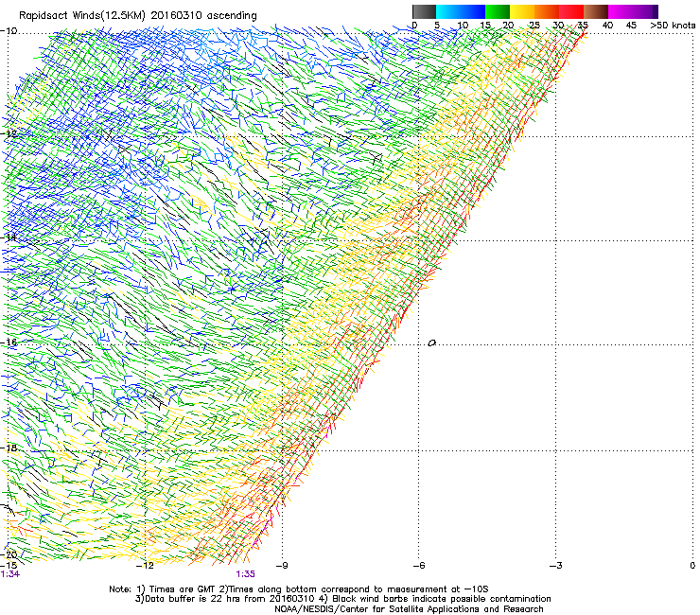Click the latitude label '-18' on the left axis
Viewport: 700px width, 615px height.
pos(9,448)
